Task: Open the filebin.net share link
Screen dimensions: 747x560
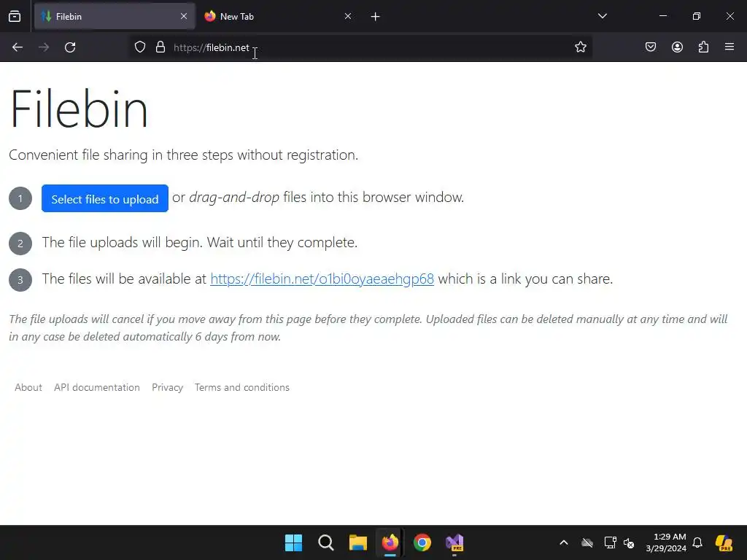Action: 322,279
